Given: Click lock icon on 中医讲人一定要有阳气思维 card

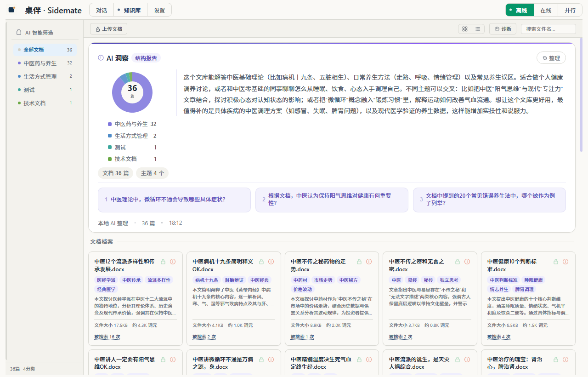Looking at the screenshot, I should 163,360.
